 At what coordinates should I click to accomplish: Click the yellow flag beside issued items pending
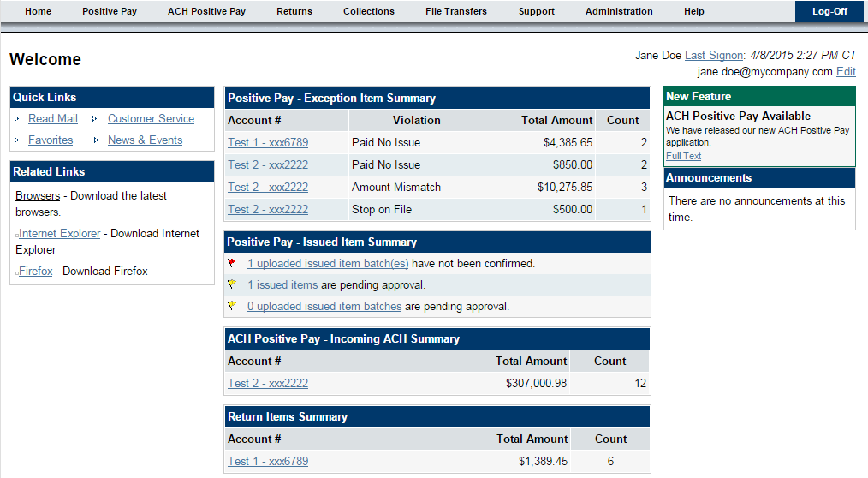click(232, 284)
